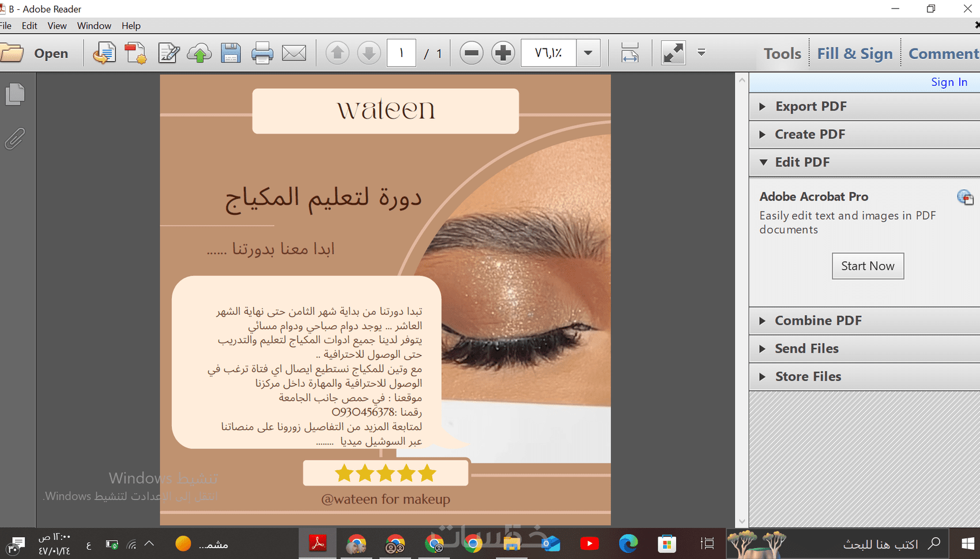Click the Adobe Acrobat Pro info icon
Screen dimensions: 980x559
[965, 198]
